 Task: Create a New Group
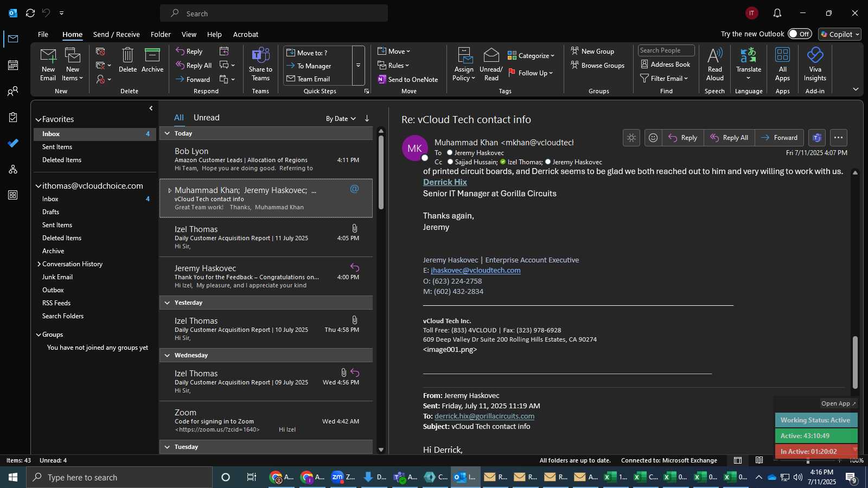tap(592, 51)
